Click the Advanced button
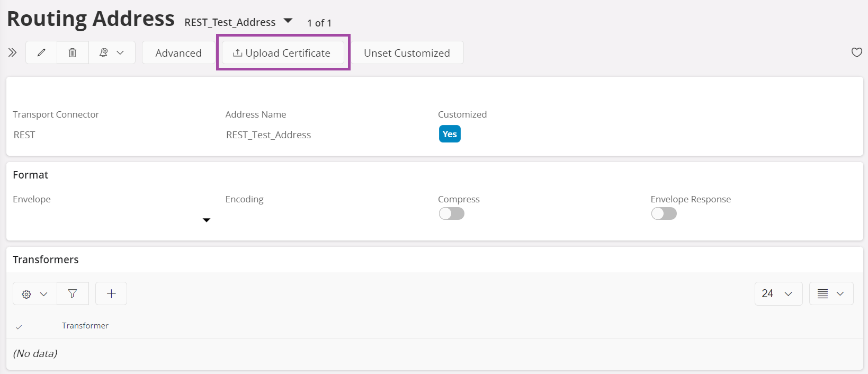868x374 pixels. pyautogui.click(x=178, y=52)
